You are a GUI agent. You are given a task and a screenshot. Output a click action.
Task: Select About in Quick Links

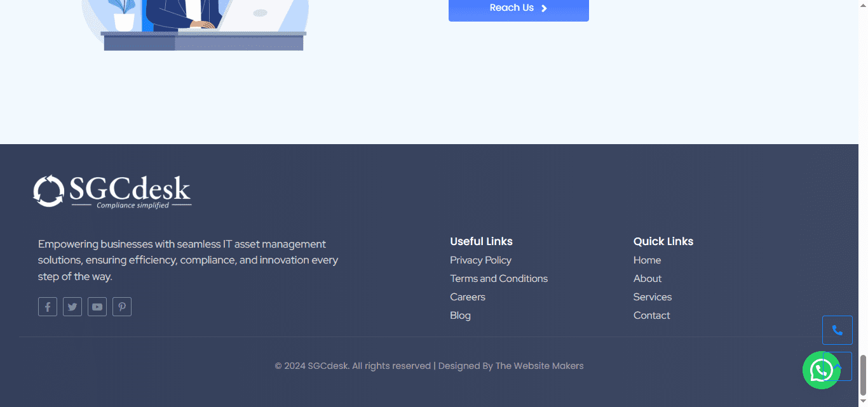[x=647, y=279]
